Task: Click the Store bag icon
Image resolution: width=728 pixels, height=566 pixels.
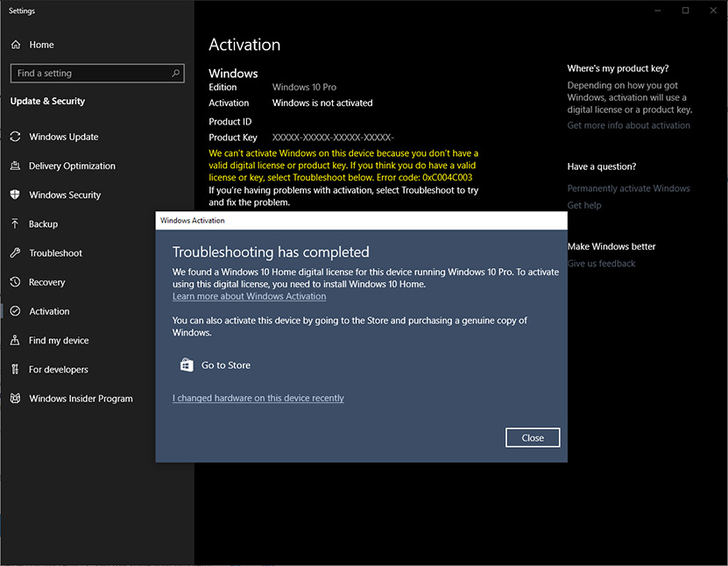Action: click(187, 365)
